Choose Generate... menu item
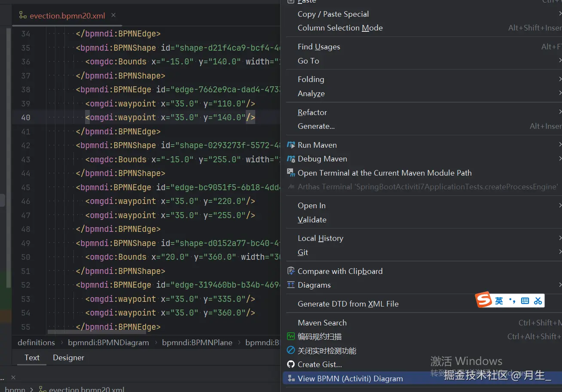562x392 pixels. click(421, 126)
